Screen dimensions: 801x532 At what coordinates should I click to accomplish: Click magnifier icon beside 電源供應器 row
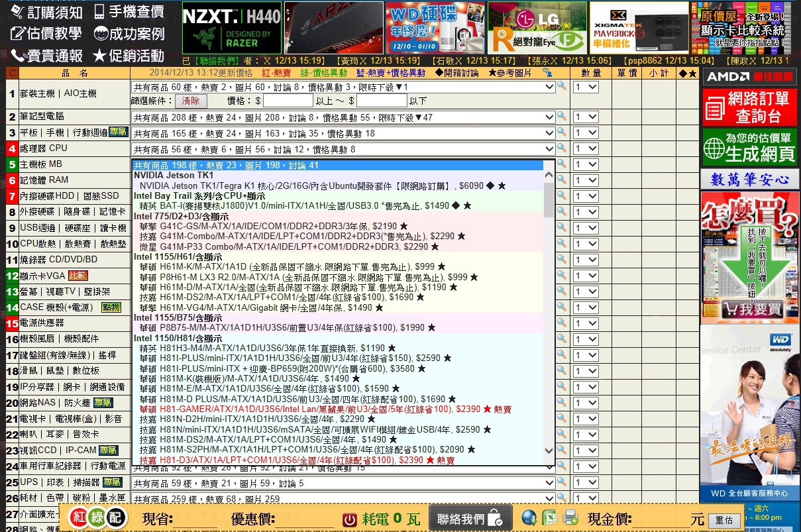click(x=562, y=324)
